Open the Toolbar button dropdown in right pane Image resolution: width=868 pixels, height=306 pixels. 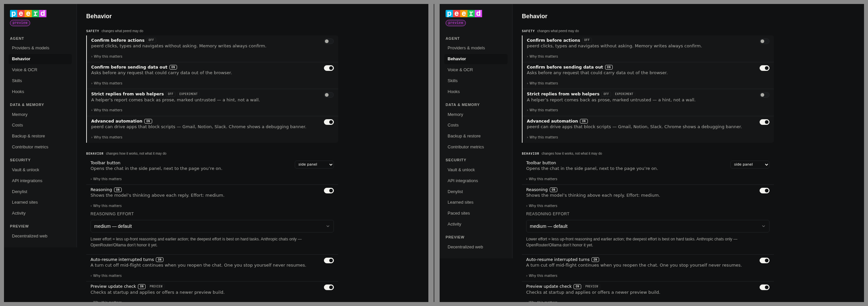pos(750,164)
